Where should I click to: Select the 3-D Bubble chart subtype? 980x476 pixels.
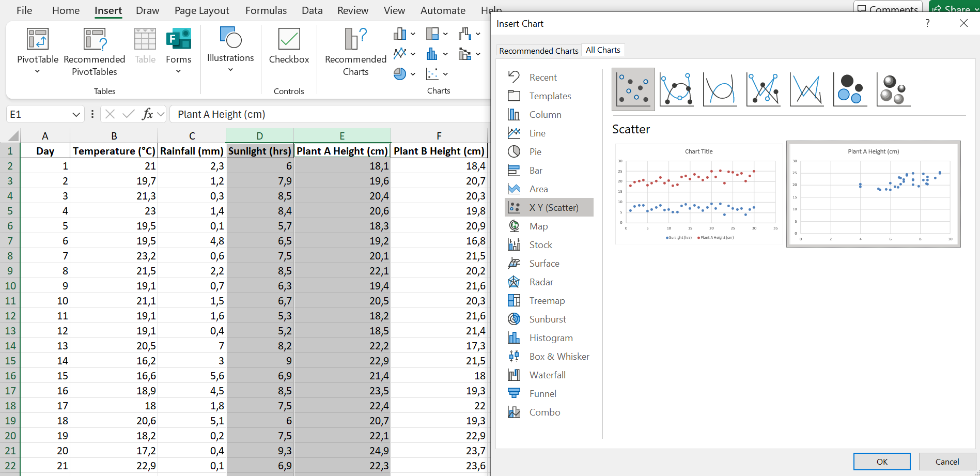pos(893,89)
